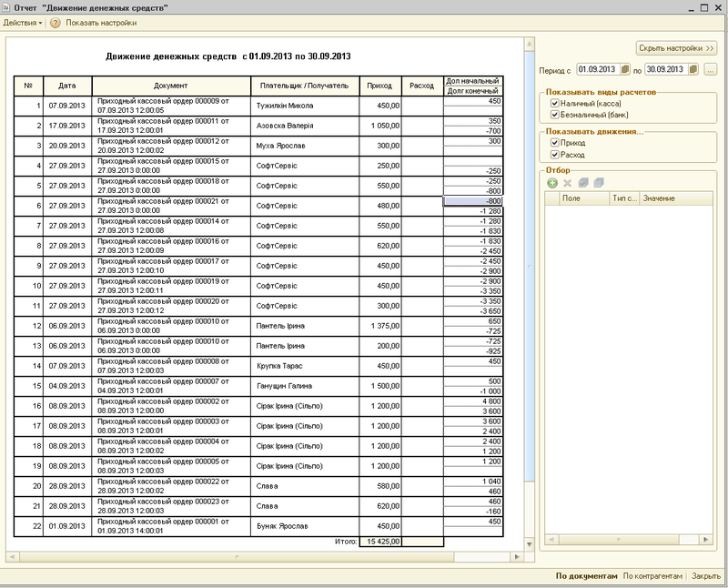
Task: Click the period start date field
Action: click(x=595, y=69)
